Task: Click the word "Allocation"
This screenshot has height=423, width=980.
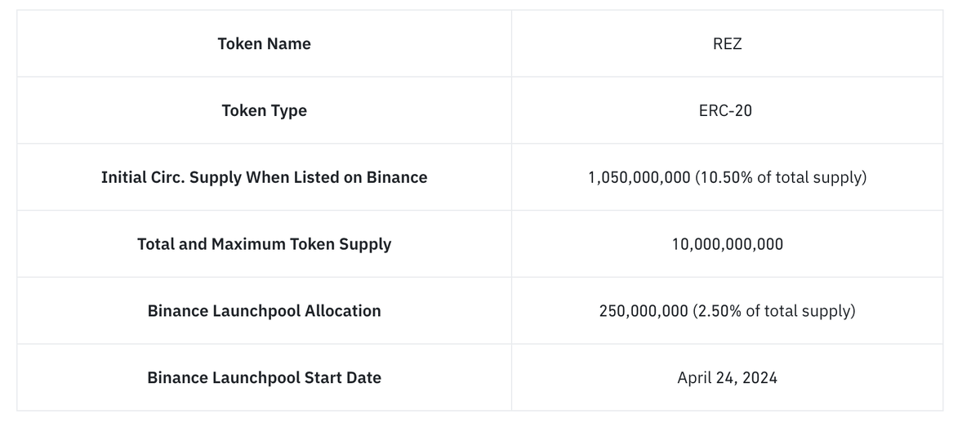Action: (343, 311)
